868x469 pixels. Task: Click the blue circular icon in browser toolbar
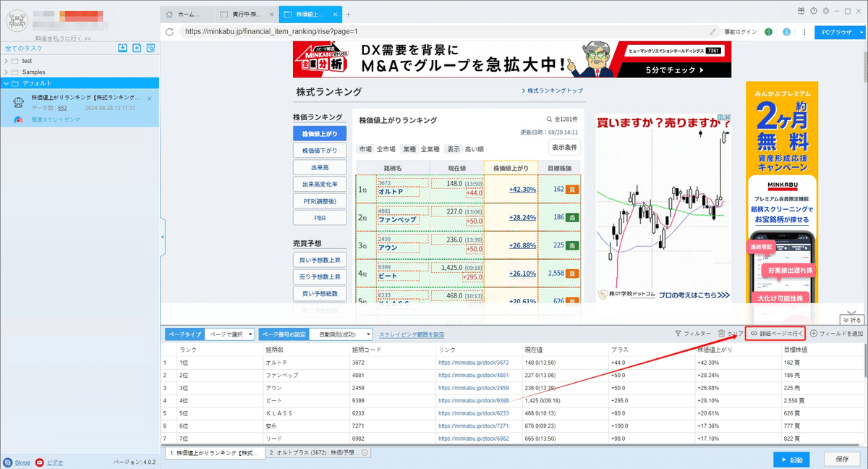click(x=786, y=32)
